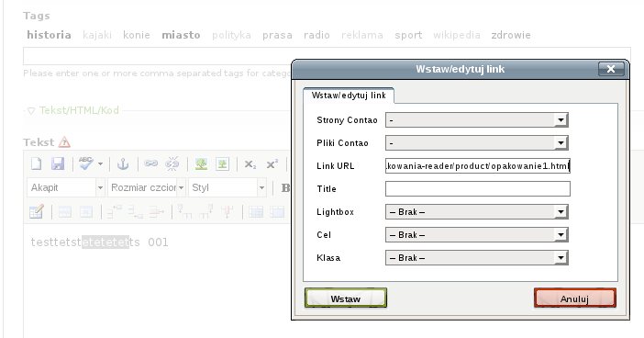Click the editor text testtetstetetetetts 001
Screen dimensions: 644x338
[99, 242]
